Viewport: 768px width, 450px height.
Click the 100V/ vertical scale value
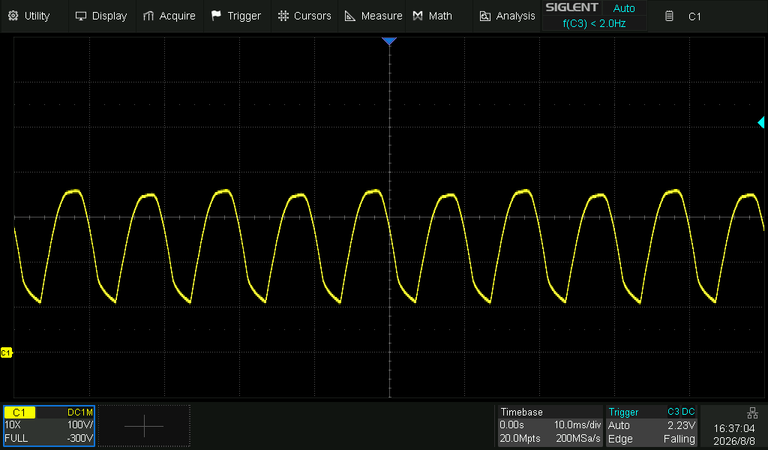[x=80, y=425]
